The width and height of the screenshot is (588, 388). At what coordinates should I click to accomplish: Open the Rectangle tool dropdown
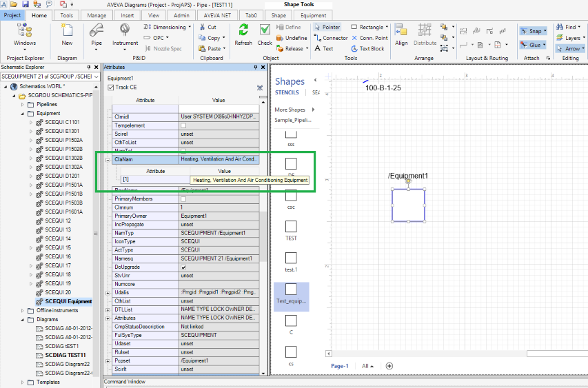(x=387, y=27)
